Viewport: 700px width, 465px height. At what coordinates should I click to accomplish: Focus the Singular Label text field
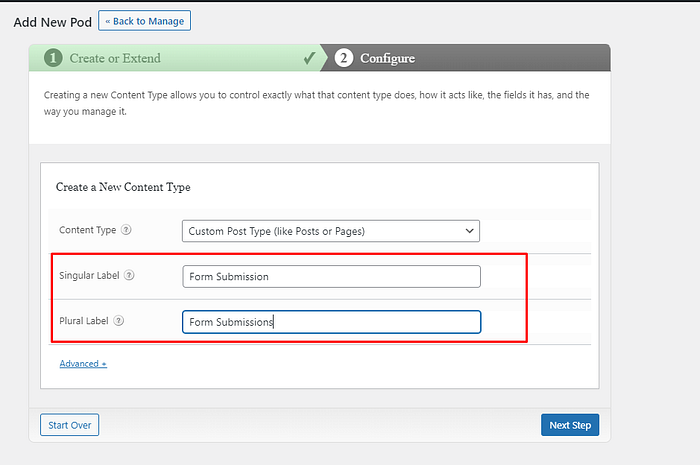(x=331, y=276)
